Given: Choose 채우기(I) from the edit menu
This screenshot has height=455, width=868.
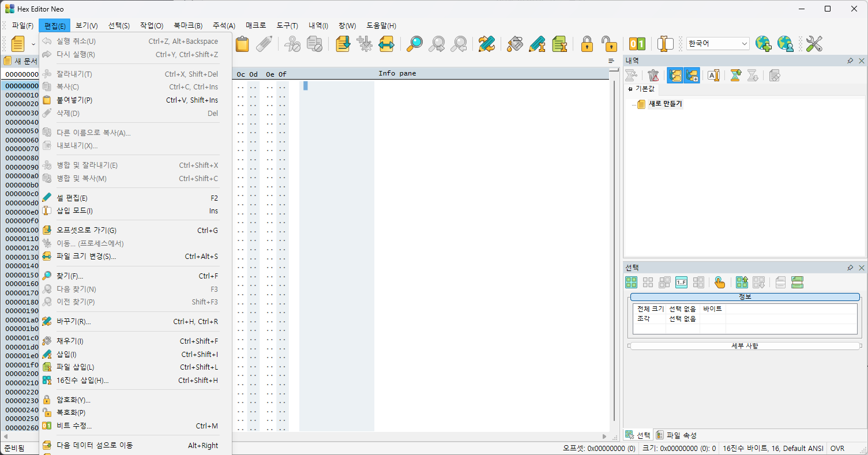Looking at the screenshot, I should 136,341.
